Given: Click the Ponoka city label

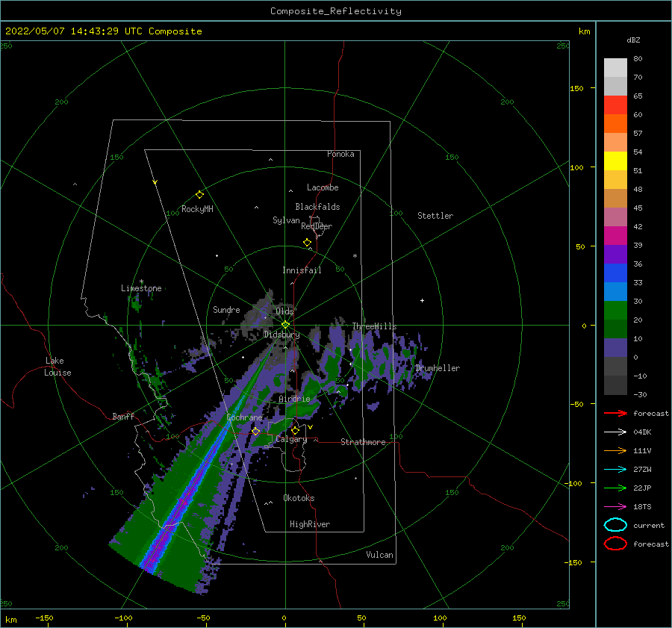Looking at the screenshot, I should pos(340,154).
